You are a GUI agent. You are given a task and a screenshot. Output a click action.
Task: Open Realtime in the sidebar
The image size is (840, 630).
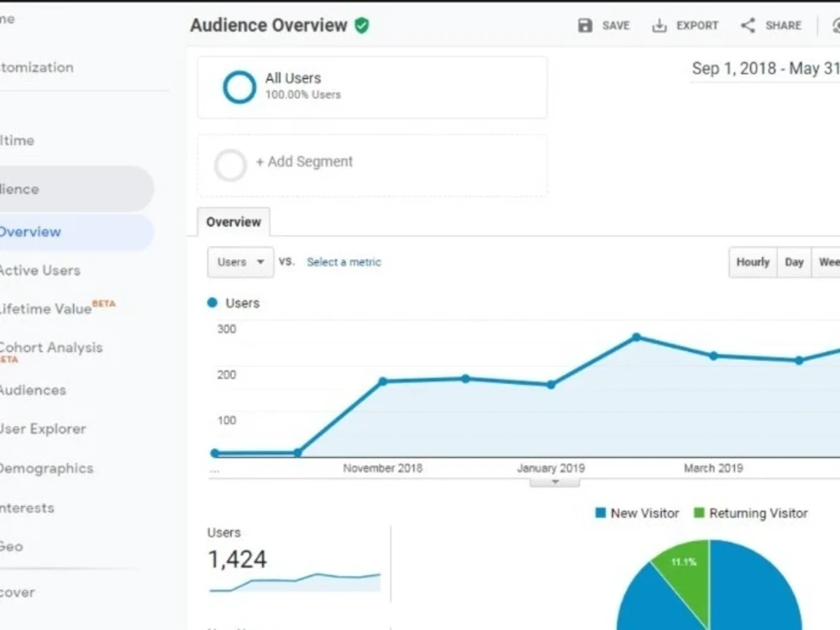pos(17,140)
